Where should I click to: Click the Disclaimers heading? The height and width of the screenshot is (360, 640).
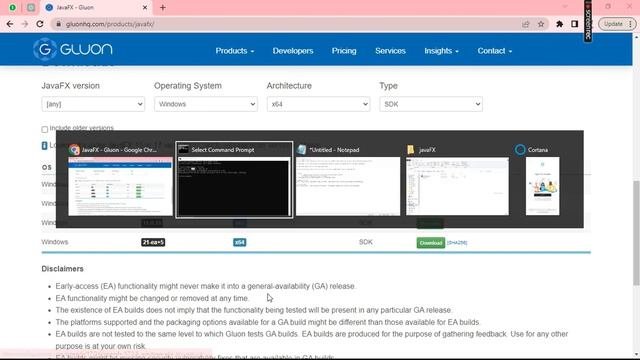point(62,269)
